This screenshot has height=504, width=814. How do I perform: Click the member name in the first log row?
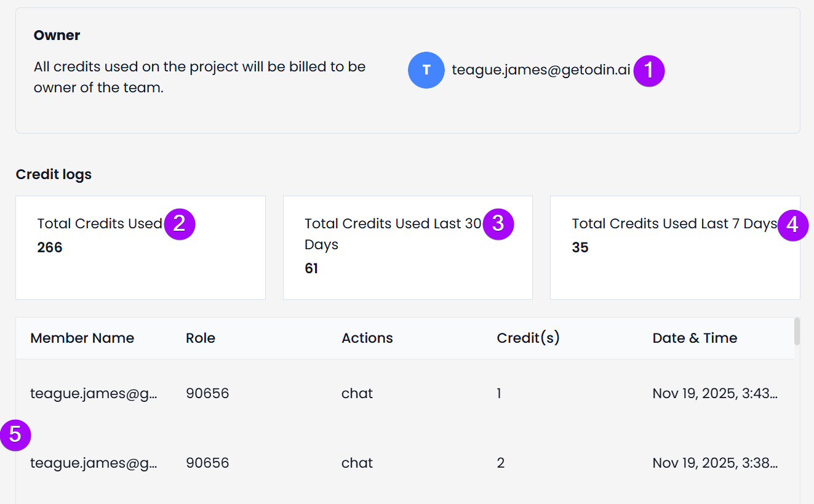[94, 393]
